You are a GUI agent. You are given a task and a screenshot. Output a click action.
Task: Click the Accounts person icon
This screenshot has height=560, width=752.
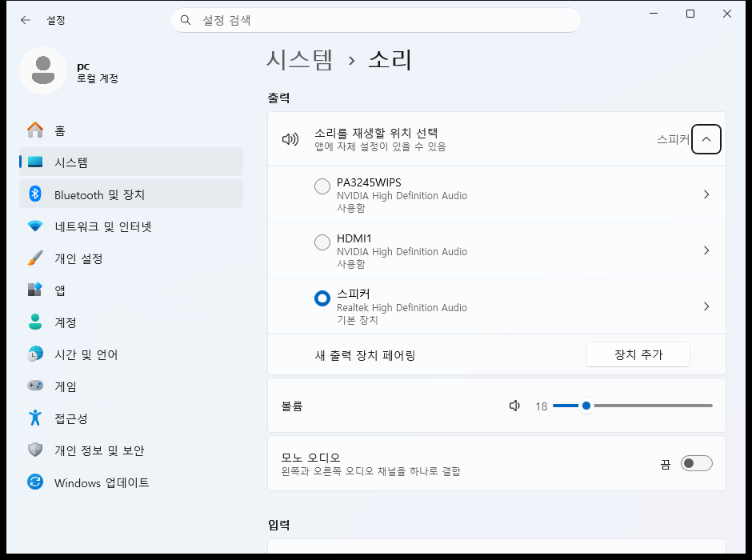click(35, 322)
